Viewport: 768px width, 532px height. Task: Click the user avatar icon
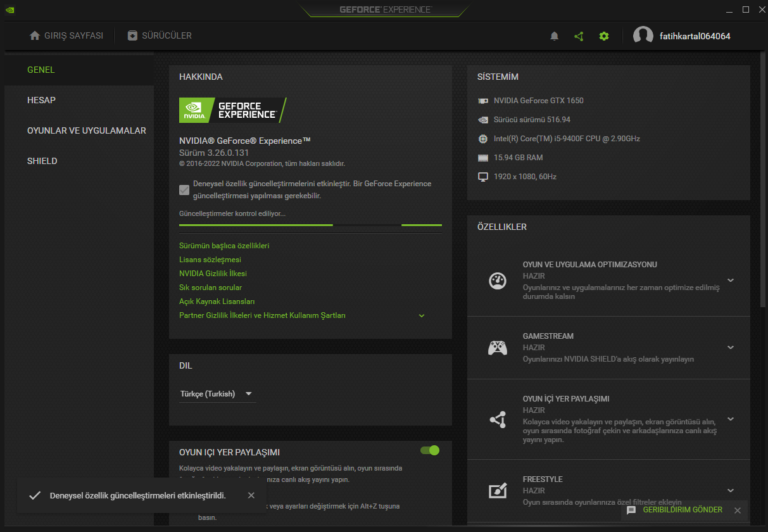(643, 36)
